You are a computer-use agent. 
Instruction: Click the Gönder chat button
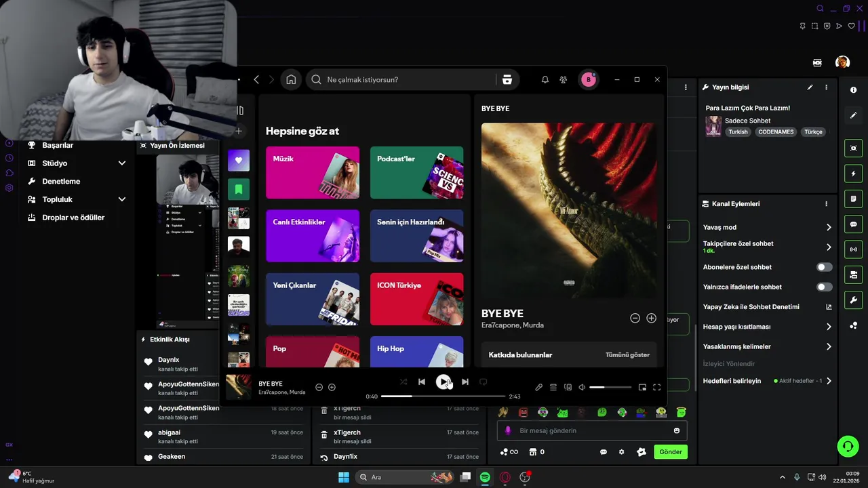[671, 452]
